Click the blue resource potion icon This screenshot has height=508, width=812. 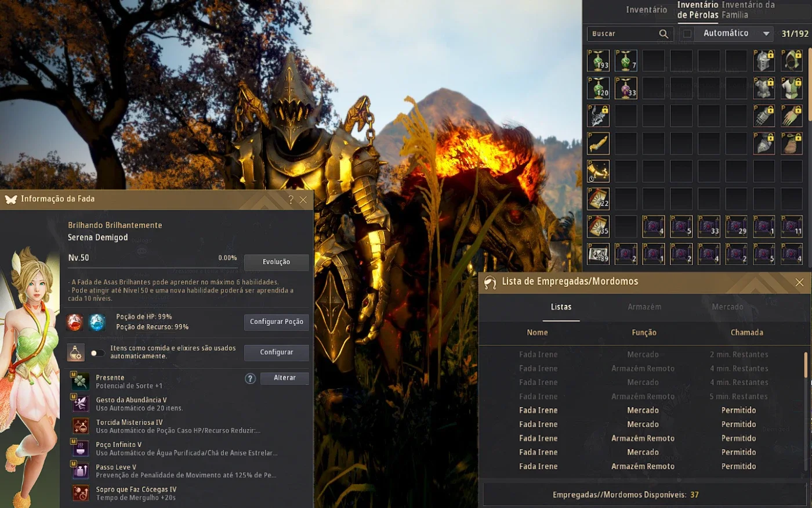click(x=97, y=322)
